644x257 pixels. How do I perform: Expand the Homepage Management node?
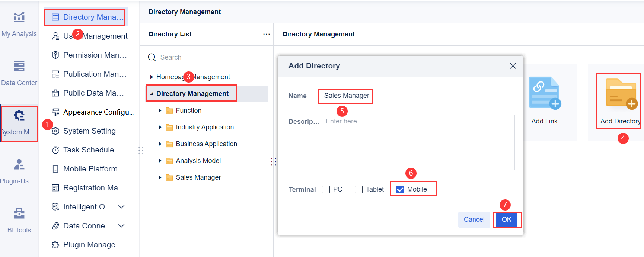click(152, 77)
